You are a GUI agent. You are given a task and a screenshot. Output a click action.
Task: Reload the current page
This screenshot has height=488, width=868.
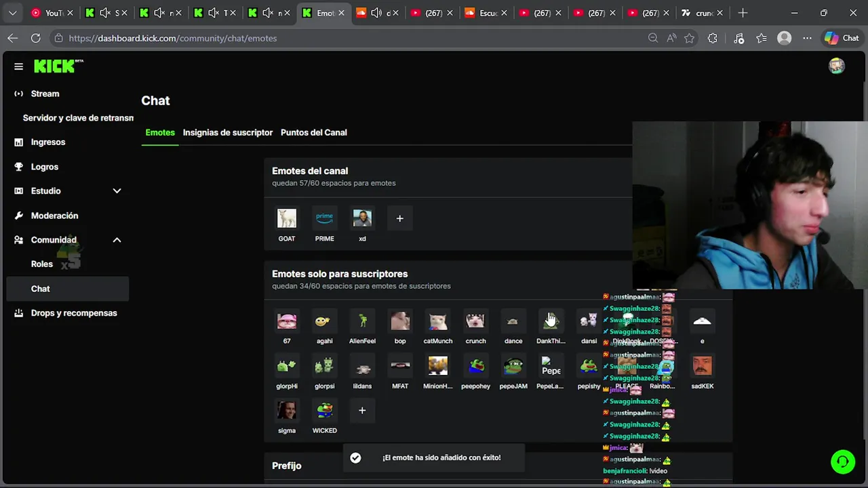35,38
